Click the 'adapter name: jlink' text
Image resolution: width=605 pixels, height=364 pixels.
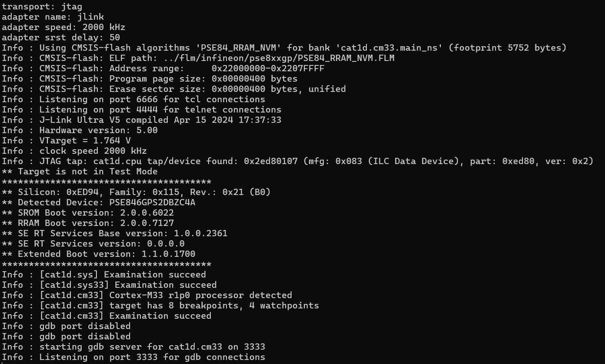click(47, 17)
